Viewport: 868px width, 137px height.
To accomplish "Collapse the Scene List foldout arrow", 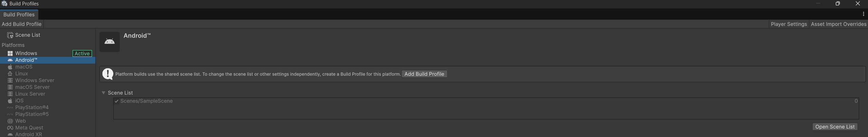I will click(103, 93).
